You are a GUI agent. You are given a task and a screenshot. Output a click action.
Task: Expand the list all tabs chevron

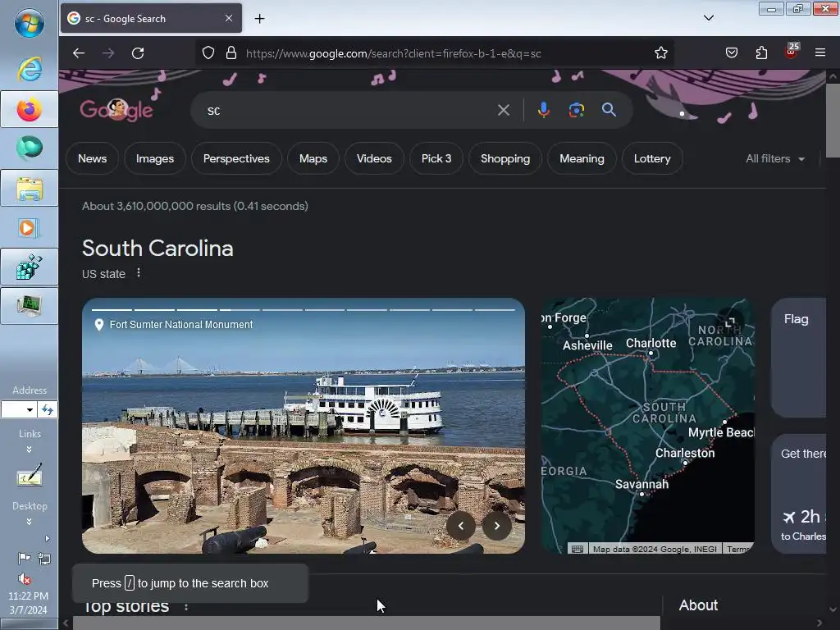tap(708, 18)
